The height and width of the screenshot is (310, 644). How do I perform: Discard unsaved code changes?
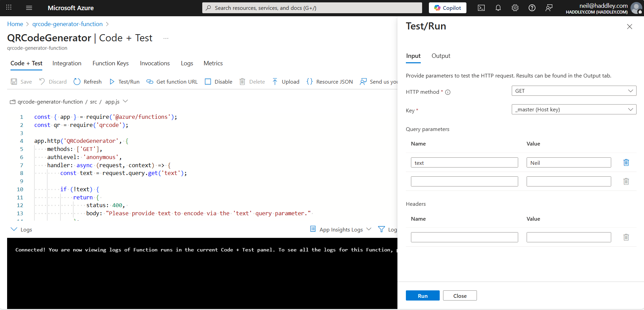point(52,82)
